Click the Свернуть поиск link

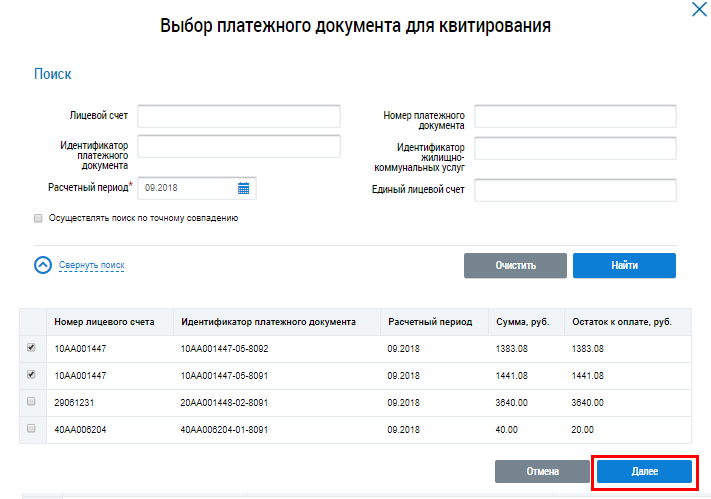click(92, 265)
